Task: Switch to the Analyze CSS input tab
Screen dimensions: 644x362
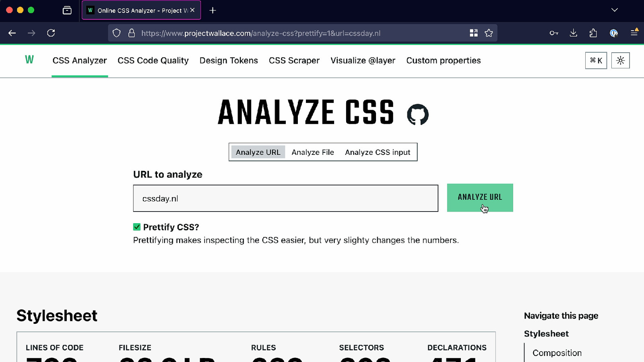Action: (x=378, y=152)
